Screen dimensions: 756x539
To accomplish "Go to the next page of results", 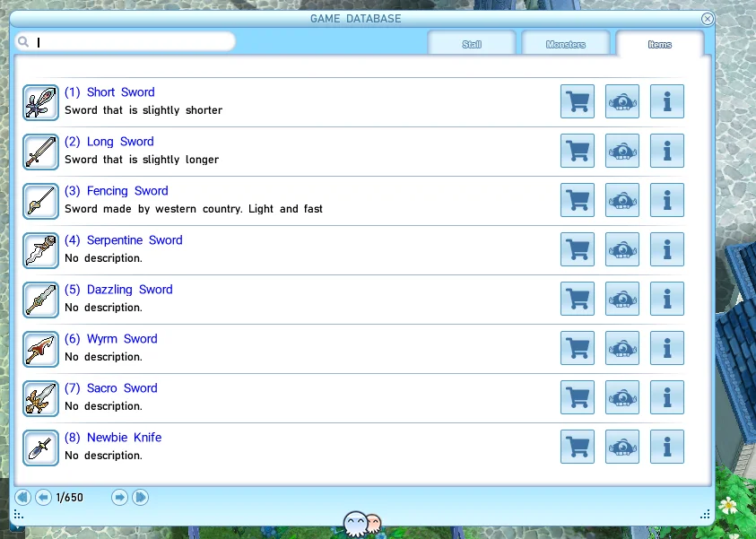I will [x=119, y=497].
